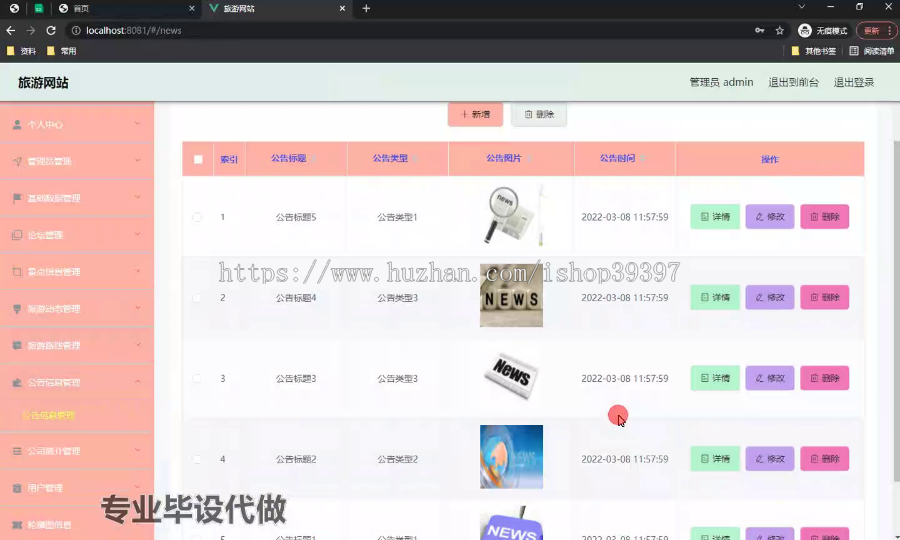Click the 旅游动态管理 trophy icon
900x540 pixels.
(17, 309)
